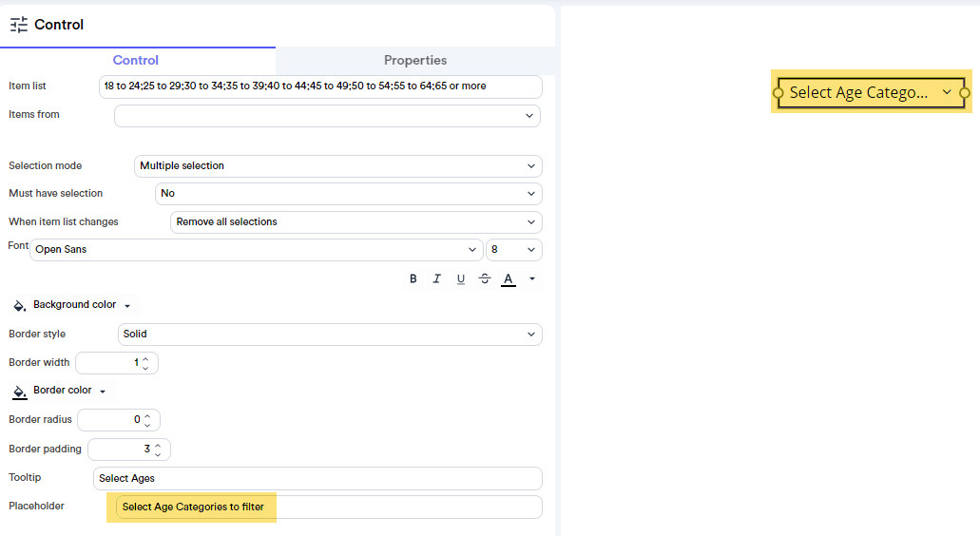Open the font color dropdown arrow

pos(532,279)
